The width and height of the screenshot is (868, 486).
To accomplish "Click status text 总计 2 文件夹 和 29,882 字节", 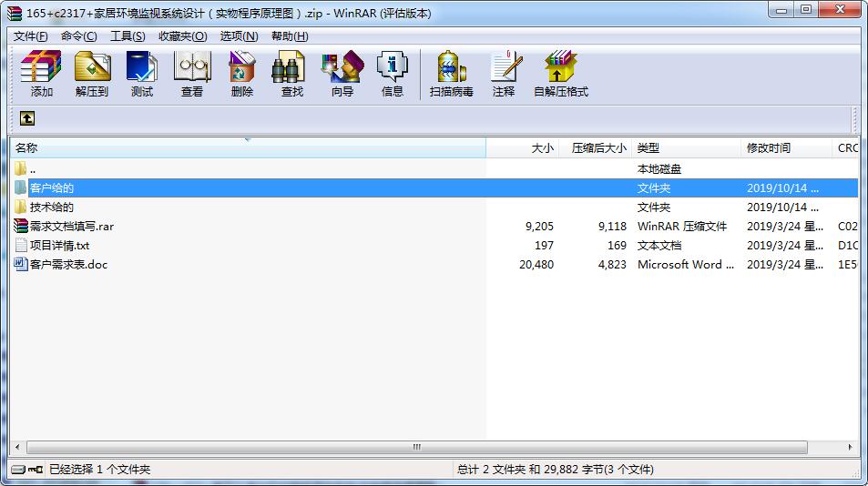I will pos(556,470).
